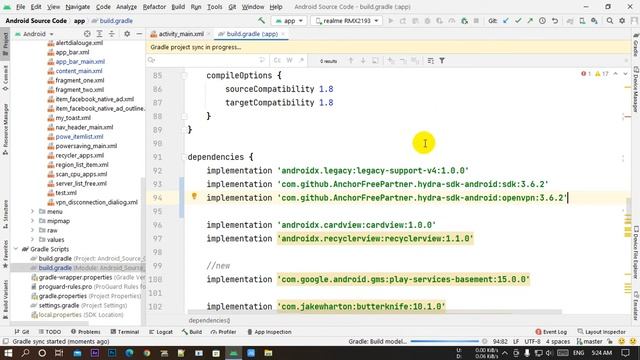
Task: Open the realme RMX2193 device dropdown
Action: pos(347,20)
